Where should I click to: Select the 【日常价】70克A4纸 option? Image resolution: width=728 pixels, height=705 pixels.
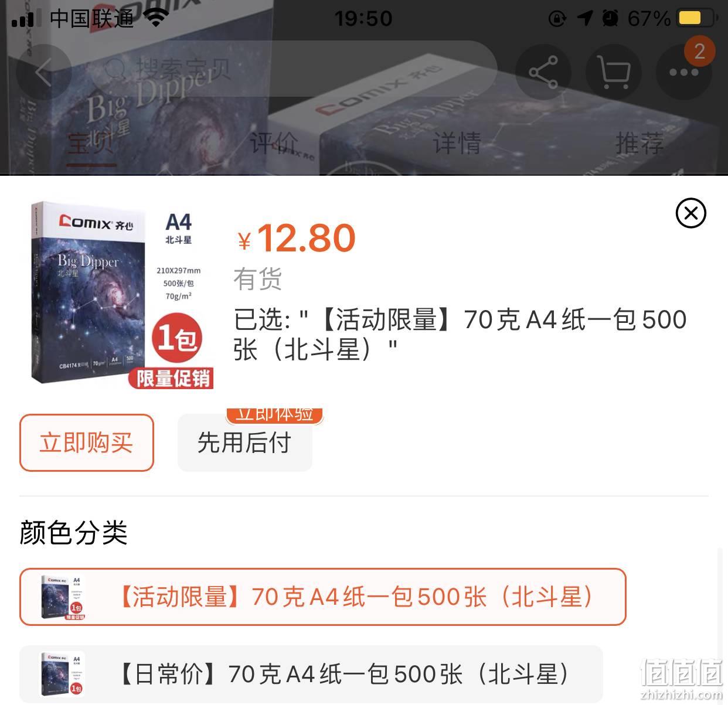(311, 674)
